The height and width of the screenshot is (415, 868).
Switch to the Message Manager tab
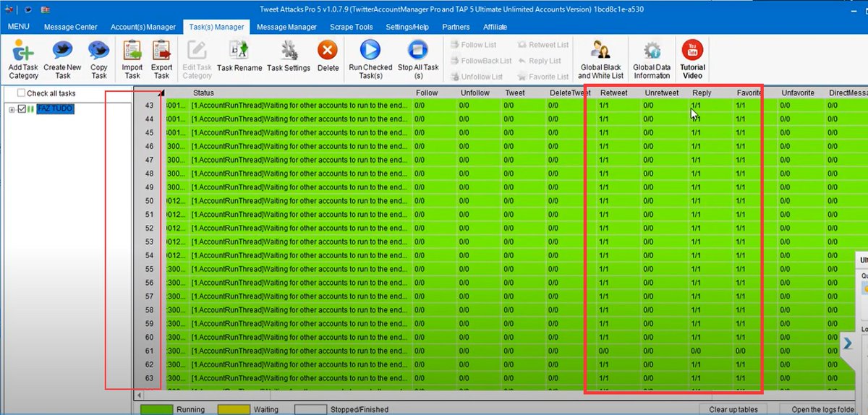point(286,27)
